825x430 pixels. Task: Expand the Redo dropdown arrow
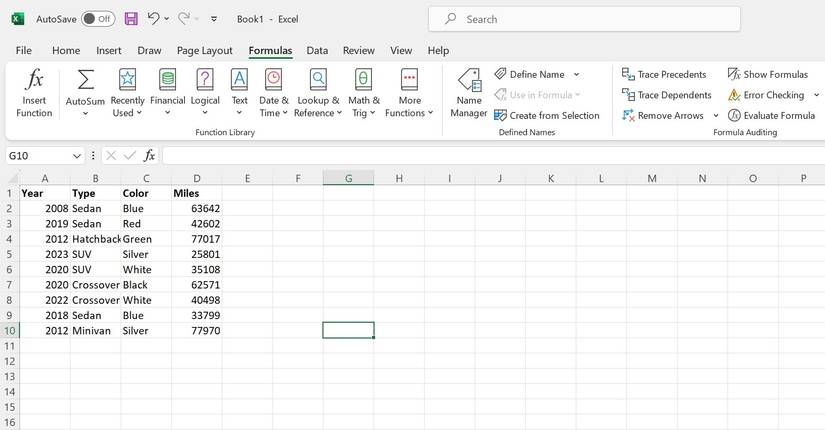coord(197,19)
